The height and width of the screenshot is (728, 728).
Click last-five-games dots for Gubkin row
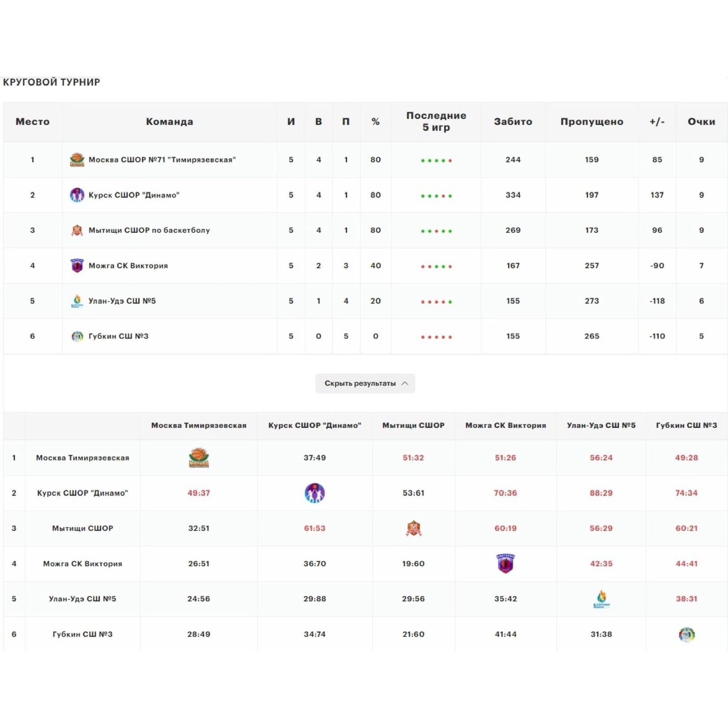coord(436,337)
